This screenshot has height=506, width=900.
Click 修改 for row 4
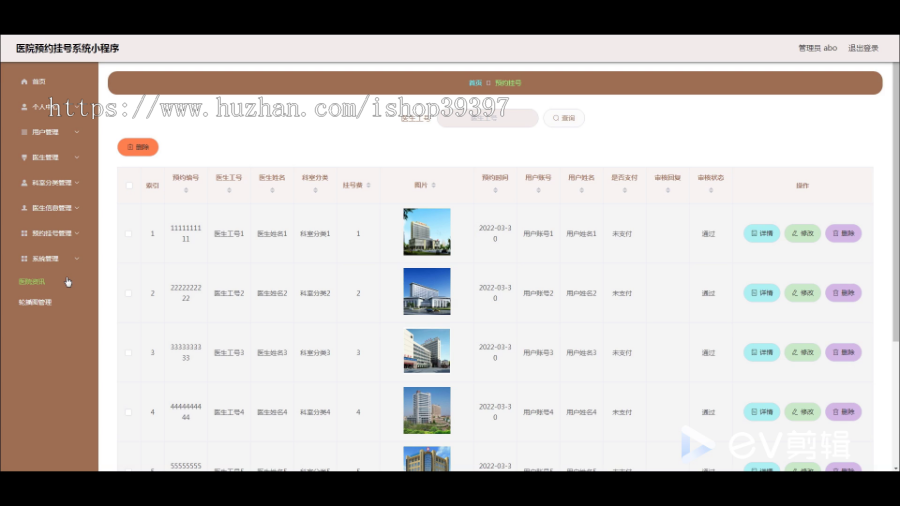click(802, 412)
